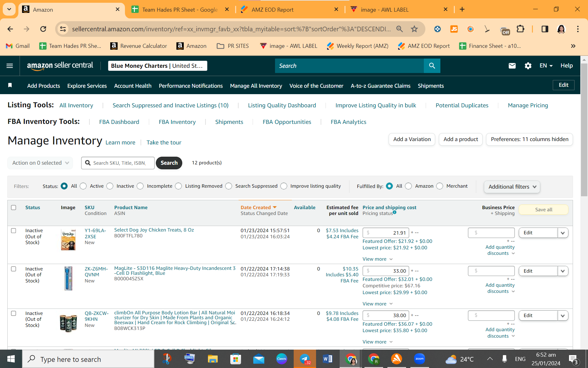Click the Dog Joy Chicken Treats product thumbnail
Image resolution: width=588 pixels, height=368 pixels.
[x=68, y=240]
